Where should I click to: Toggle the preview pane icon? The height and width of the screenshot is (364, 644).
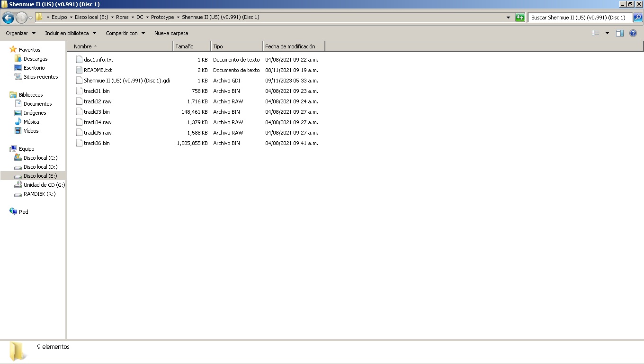coord(620,33)
